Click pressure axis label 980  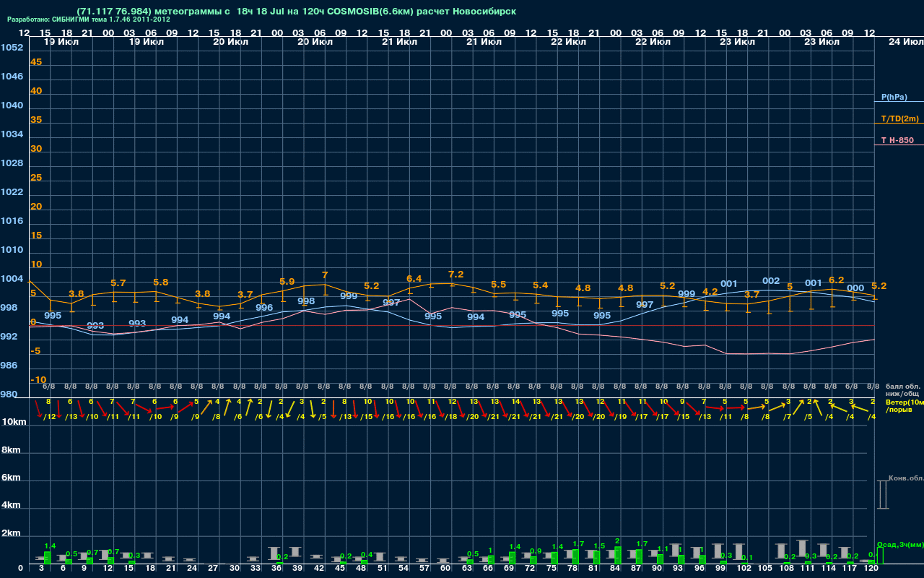pos(9,394)
